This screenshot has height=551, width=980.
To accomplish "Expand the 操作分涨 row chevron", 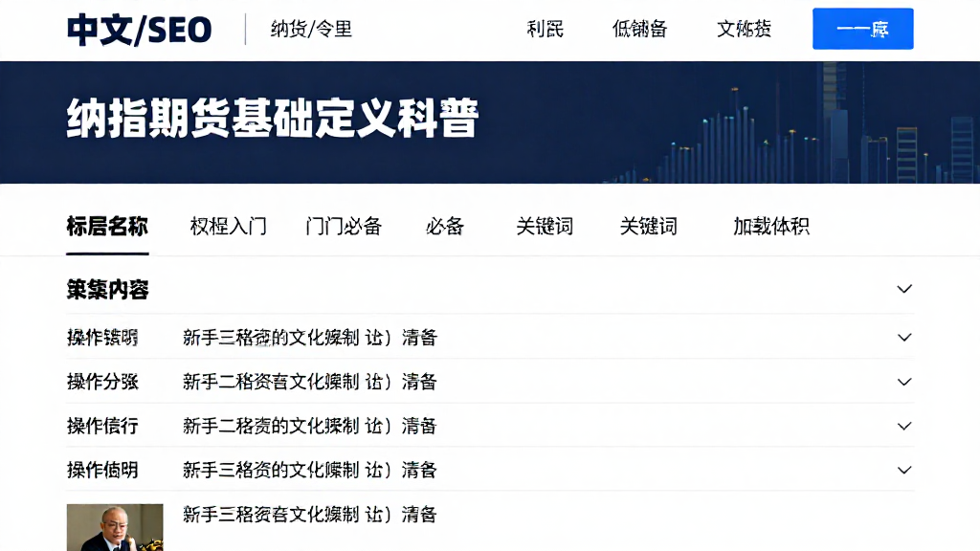I will [904, 382].
